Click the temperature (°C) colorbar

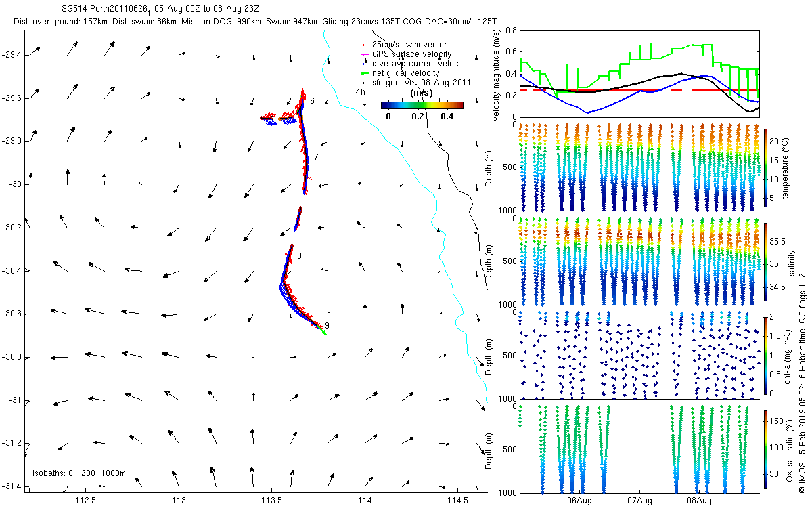coord(766,169)
